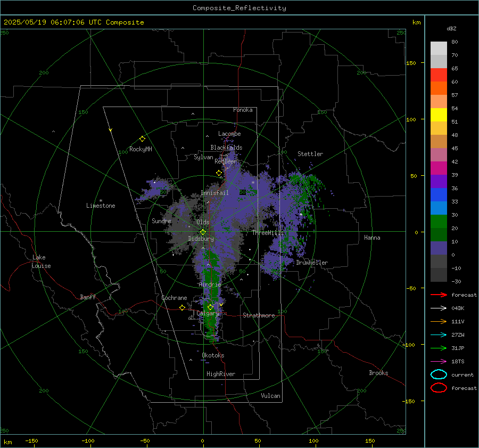This screenshot has height=448, width=479.
Task: Select the Vulcan label
Action: [x=270, y=396]
